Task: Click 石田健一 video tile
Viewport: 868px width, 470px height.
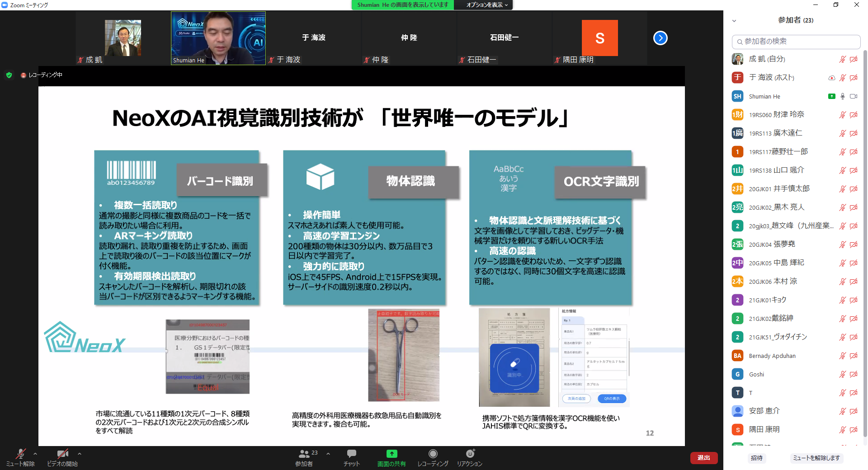Action: coord(505,38)
